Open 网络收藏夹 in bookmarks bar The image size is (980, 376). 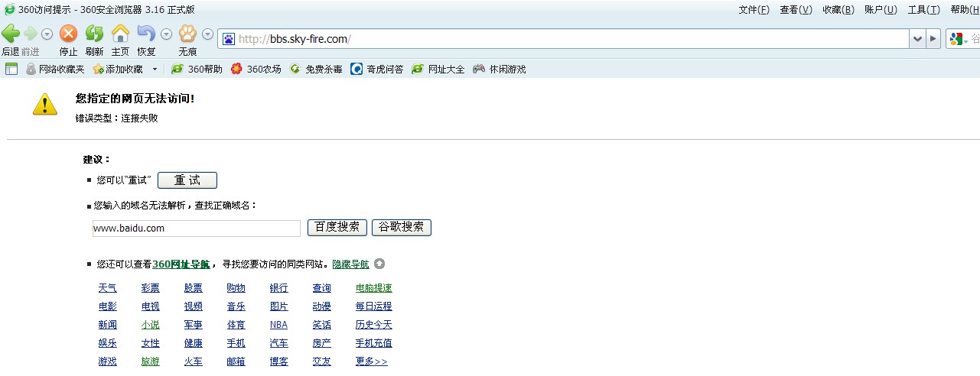click(x=55, y=69)
